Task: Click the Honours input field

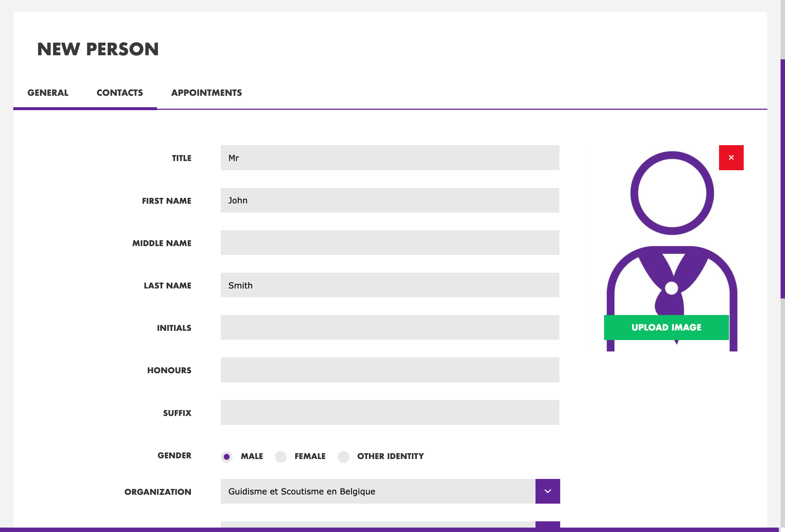Action: pos(390,370)
